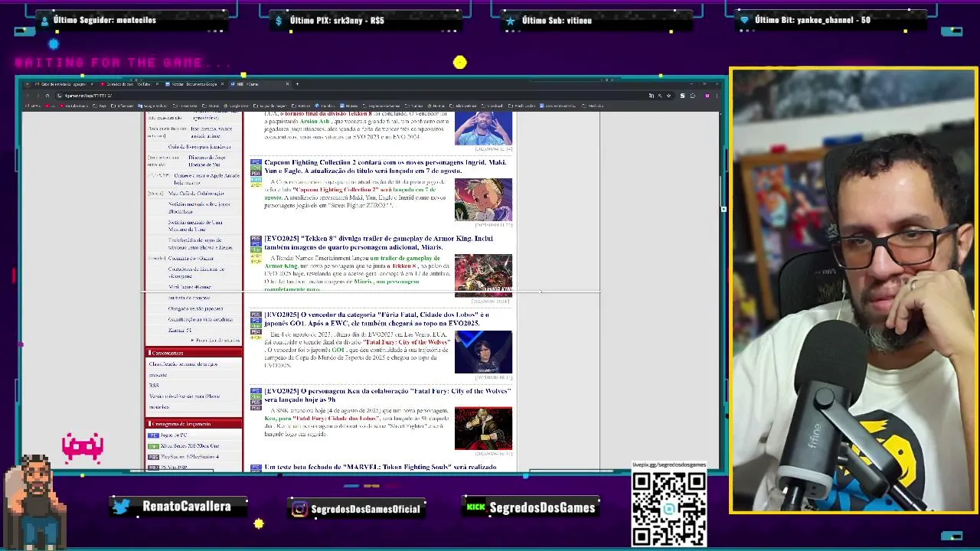The image size is (980, 551).
Task: Click the Arslan Ash player thumbnail
Action: click(483, 128)
